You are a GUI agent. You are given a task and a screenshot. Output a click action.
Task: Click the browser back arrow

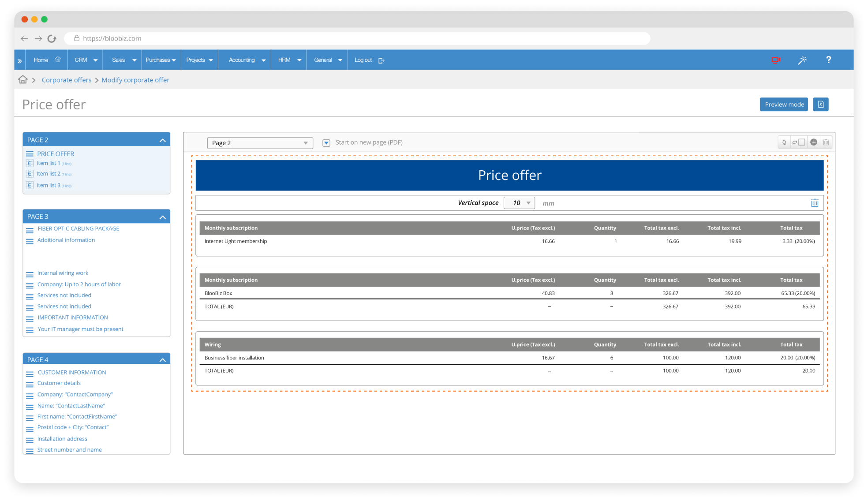click(x=24, y=39)
